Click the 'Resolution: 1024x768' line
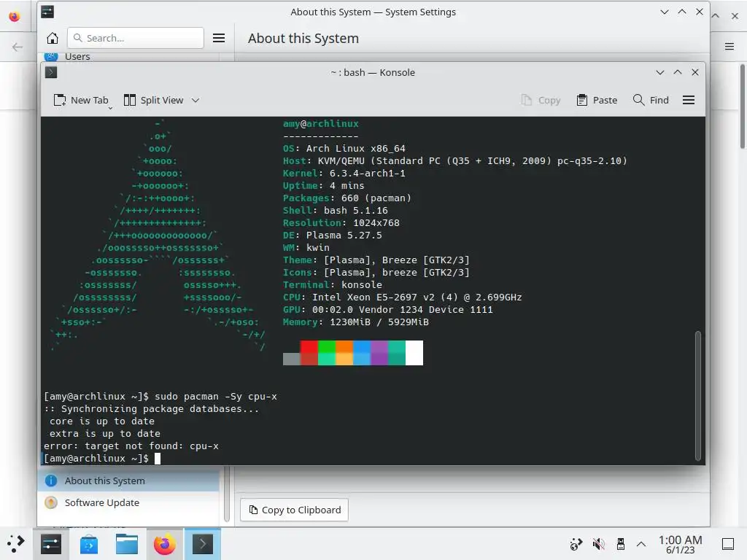The image size is (747, 560). pyautogui.click(x=341, y=223)
